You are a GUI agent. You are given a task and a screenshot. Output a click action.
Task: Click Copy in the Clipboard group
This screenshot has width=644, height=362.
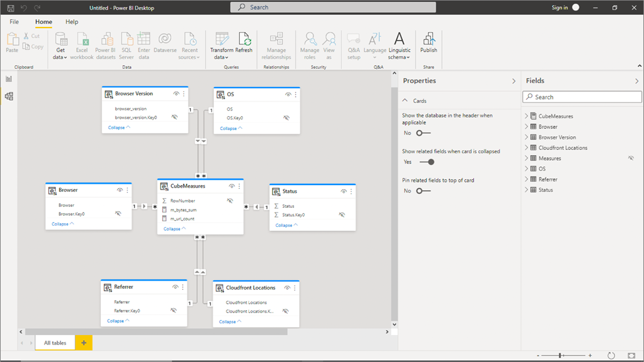pos(33,47)
